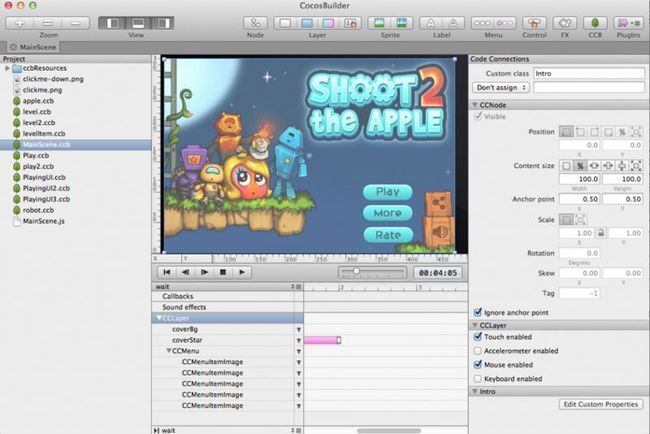Collapse the CCLayer row in timeline

tap(159, 318)
